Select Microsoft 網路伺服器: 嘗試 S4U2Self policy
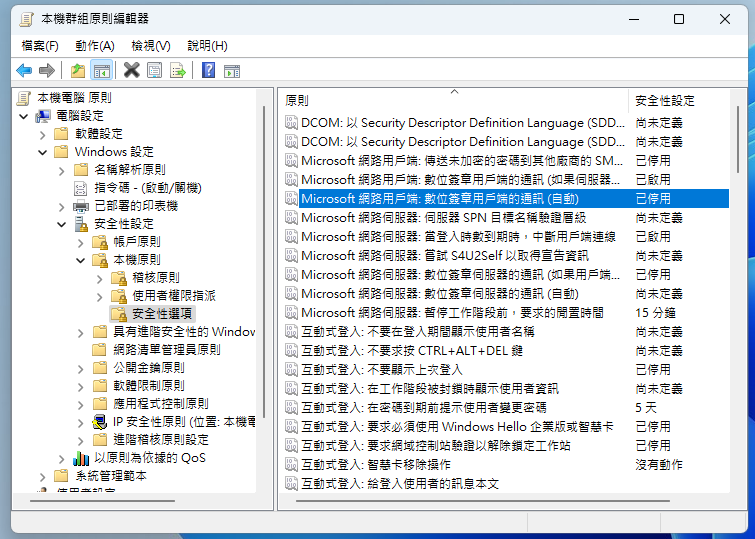Viewport: 755px width, 539px height. coord(506,256)
